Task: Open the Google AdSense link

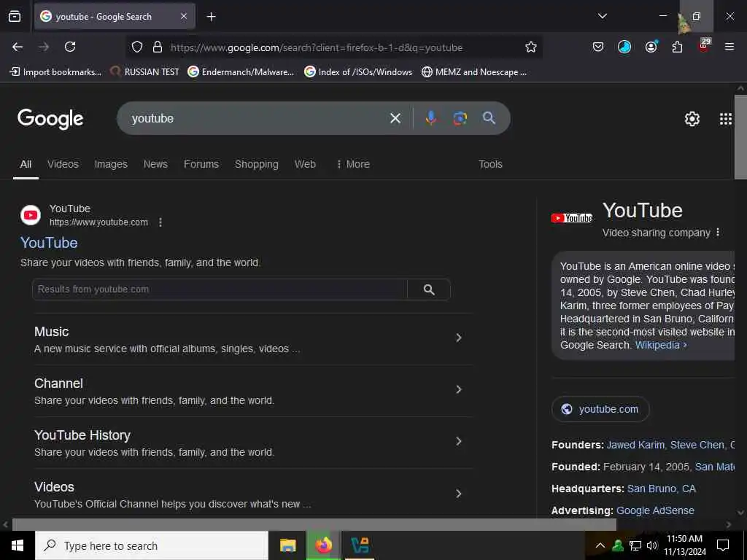Action: pos(655,510)
